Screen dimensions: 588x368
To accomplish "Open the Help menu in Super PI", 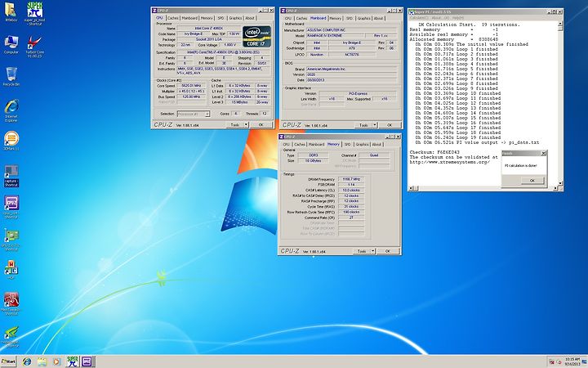I will (x=458, y=18).
